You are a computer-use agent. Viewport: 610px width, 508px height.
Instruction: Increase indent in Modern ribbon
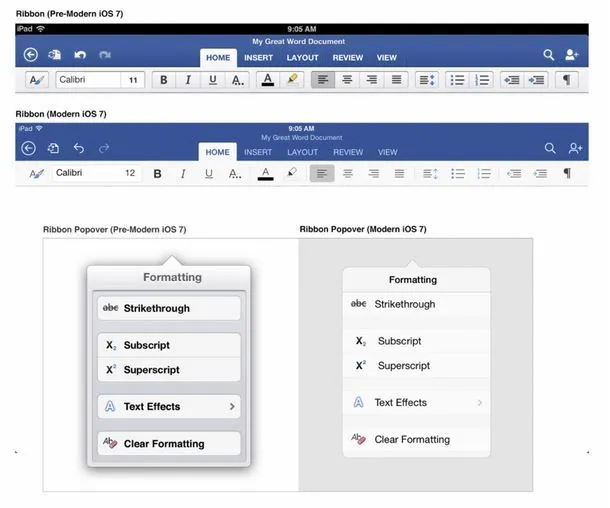click(540, 173)
